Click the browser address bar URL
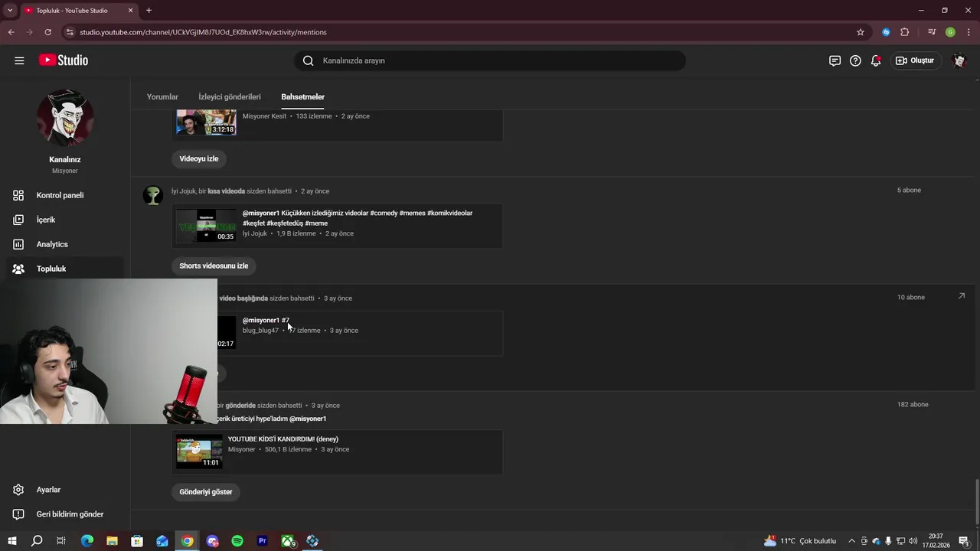Screen dimensions: 980x551 pyautogui.click(x=203, y=32)
